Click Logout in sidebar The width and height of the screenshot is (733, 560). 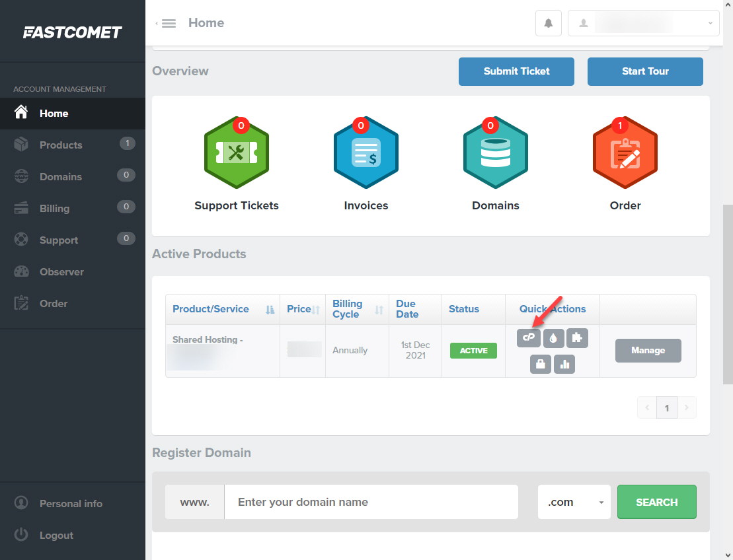pos(73,536)
